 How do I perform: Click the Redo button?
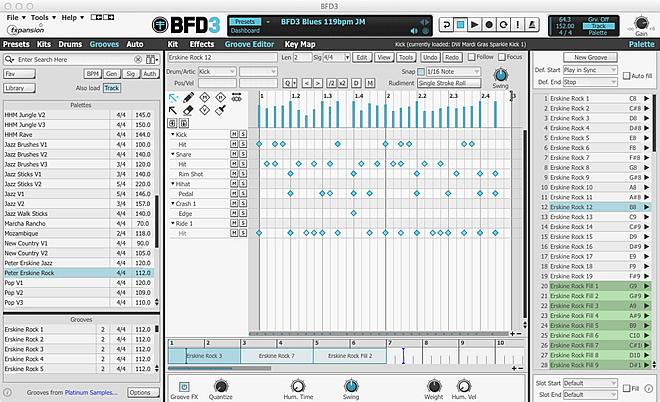coord(452,57)
